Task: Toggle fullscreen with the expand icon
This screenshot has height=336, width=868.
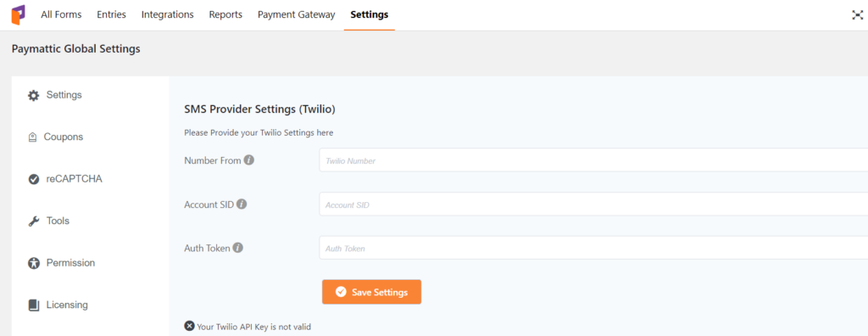Action: tap(857, 15)
